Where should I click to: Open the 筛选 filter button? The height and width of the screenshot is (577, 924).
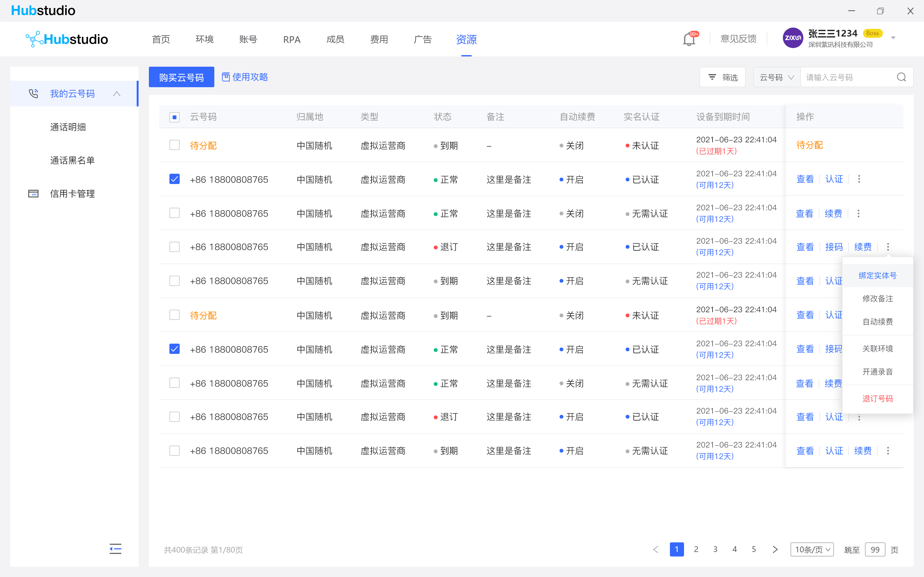point(723,78)
